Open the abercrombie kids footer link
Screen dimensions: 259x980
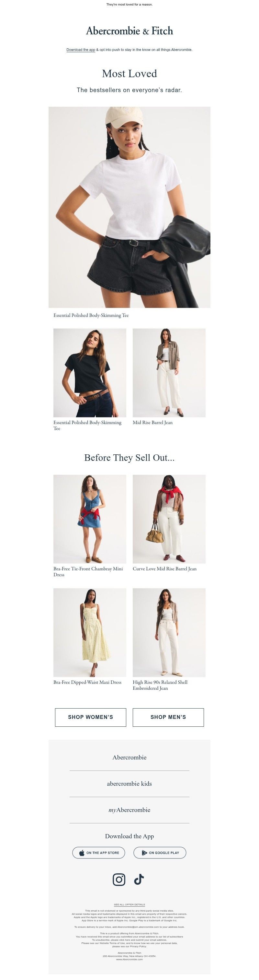click(x=129, y=784)
